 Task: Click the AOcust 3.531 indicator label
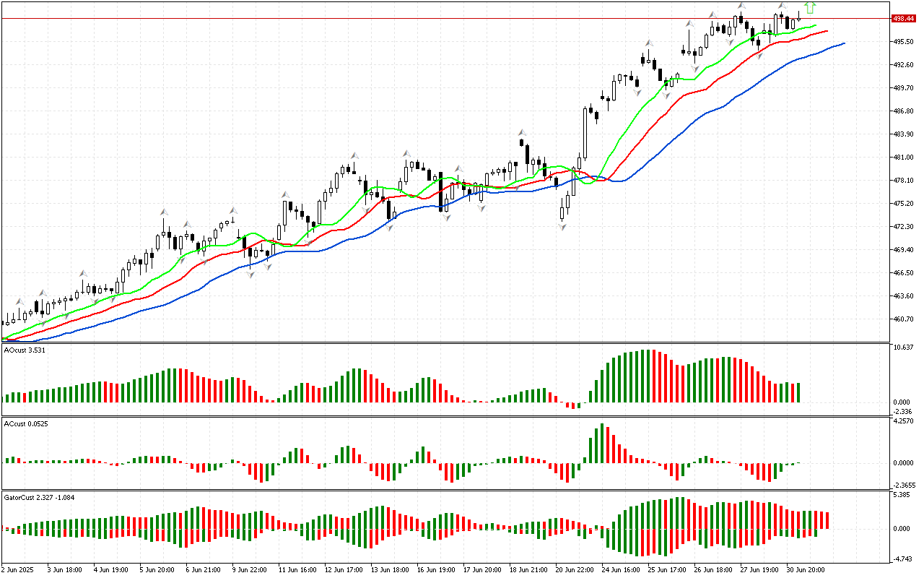pyautogui.click(x=25, y=350)
